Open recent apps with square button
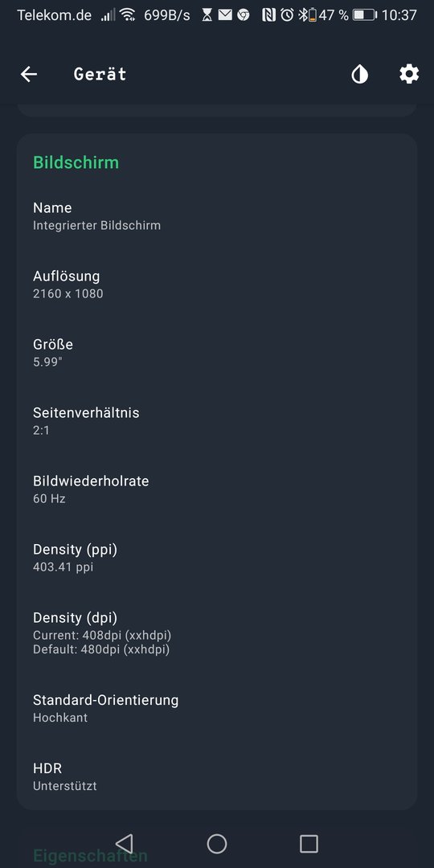 309,844
